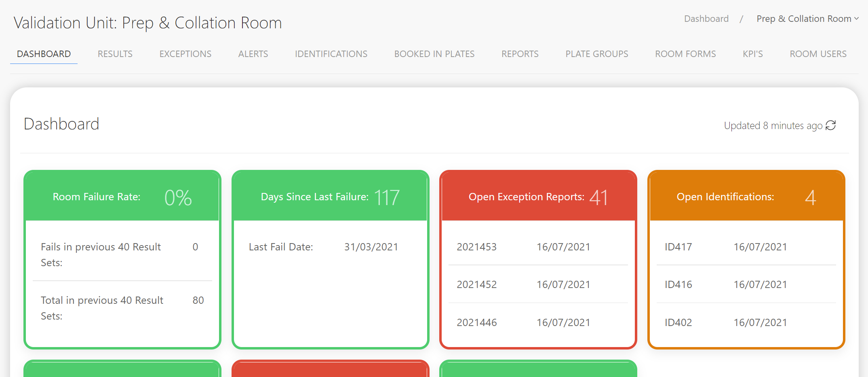868x377 pixels.
Task: Click the Updated 8 minutes ago text
Action: tap(773, 125)
